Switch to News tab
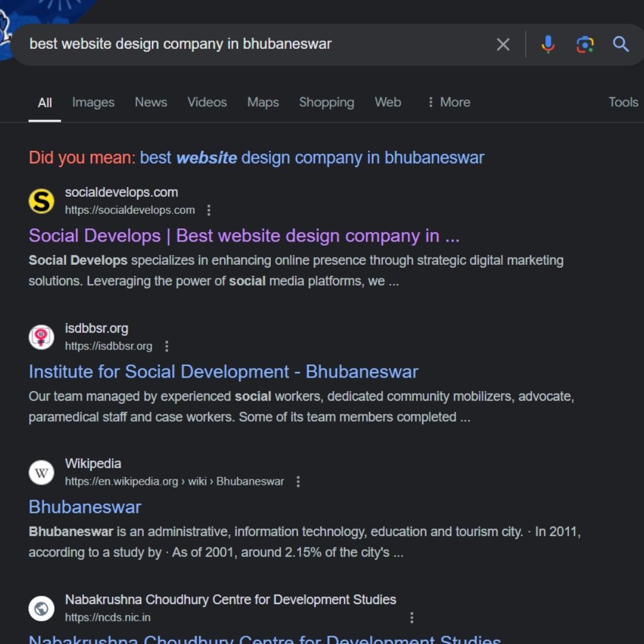The width and height of the screenshot is (644, 644). pyautogui.click(x=151, y=102)
